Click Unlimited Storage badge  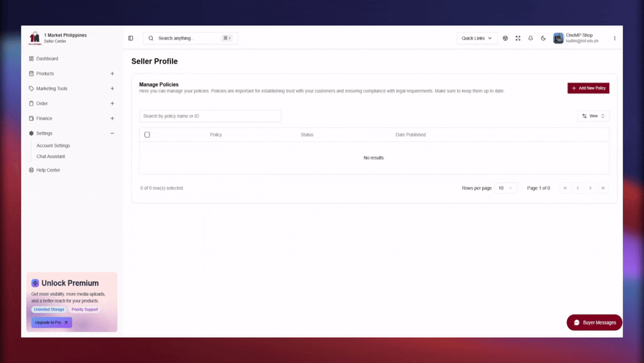(49, 309)
